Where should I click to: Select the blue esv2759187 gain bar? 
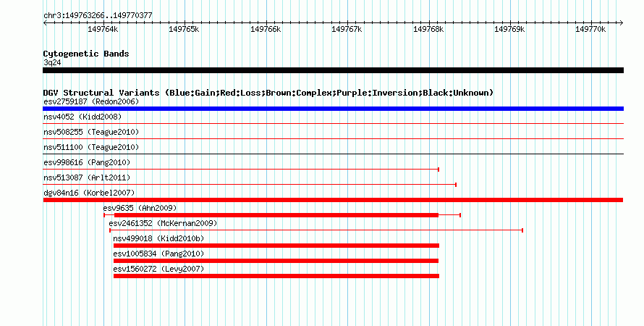333,109
